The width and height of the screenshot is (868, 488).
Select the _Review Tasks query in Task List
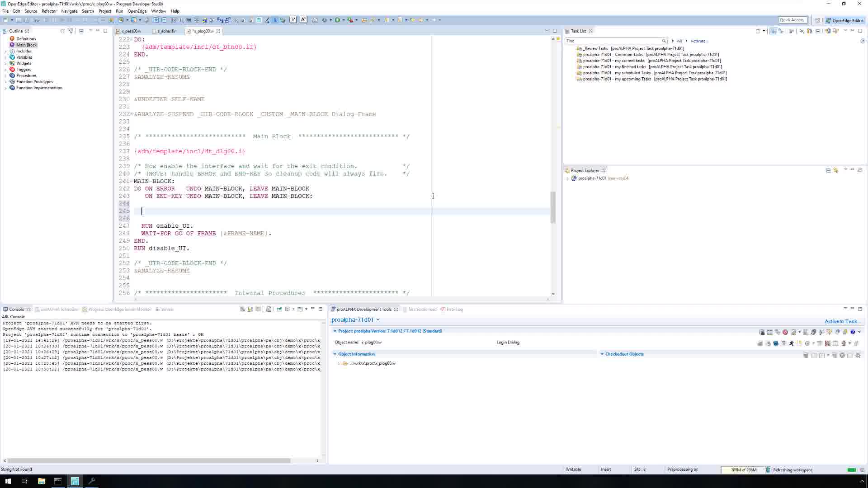[x=631, y=48]
